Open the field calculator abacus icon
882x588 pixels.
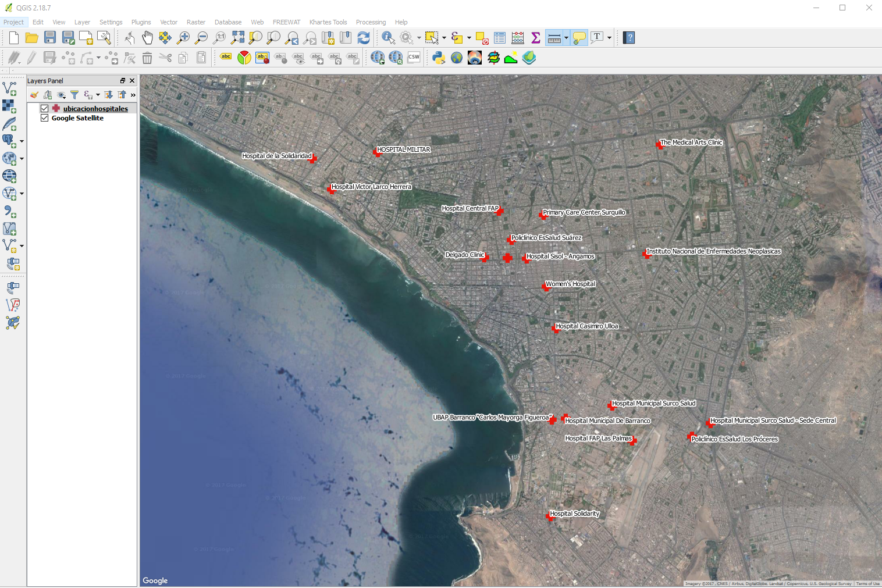[x=518, y=38]
